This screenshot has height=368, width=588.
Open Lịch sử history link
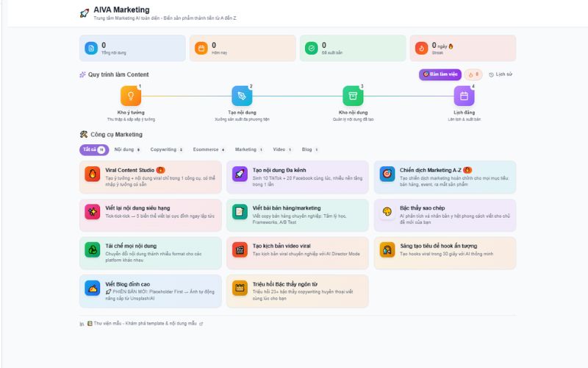click(501, 74)
